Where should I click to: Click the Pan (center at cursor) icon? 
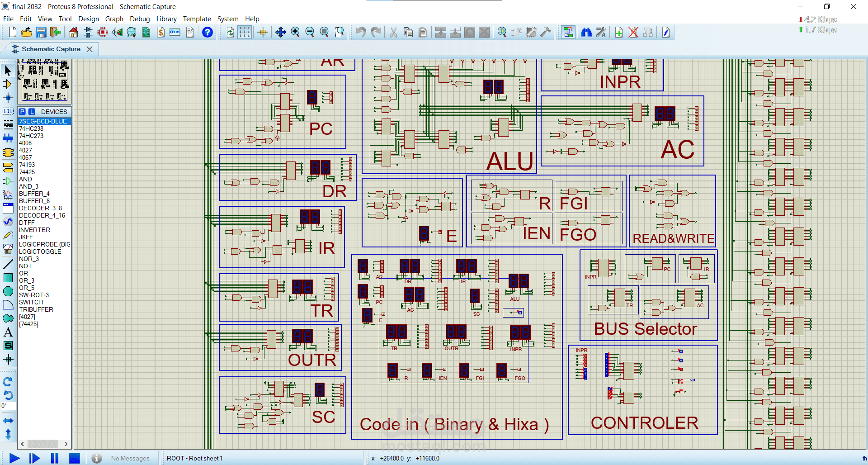(x=281, y=32)
